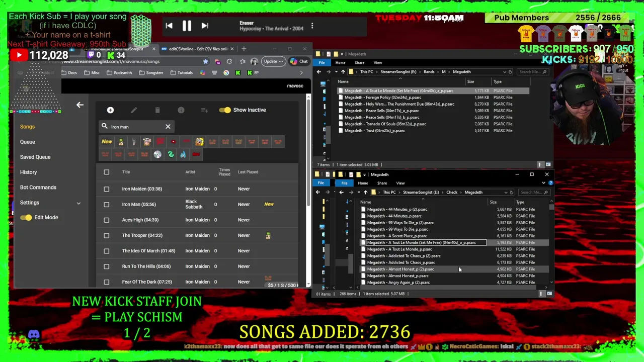This screenshot has width=644, height=362.
Task: Open the Copilot Chat button
Action: click(x=299, y=61)
